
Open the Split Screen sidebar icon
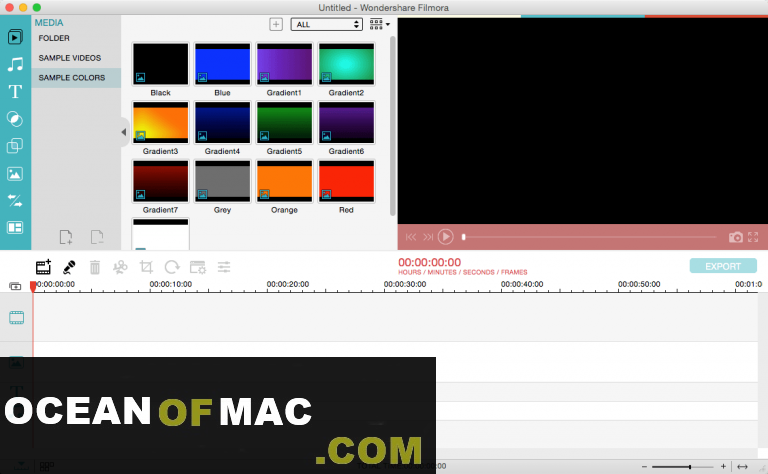tap(15, 228)
